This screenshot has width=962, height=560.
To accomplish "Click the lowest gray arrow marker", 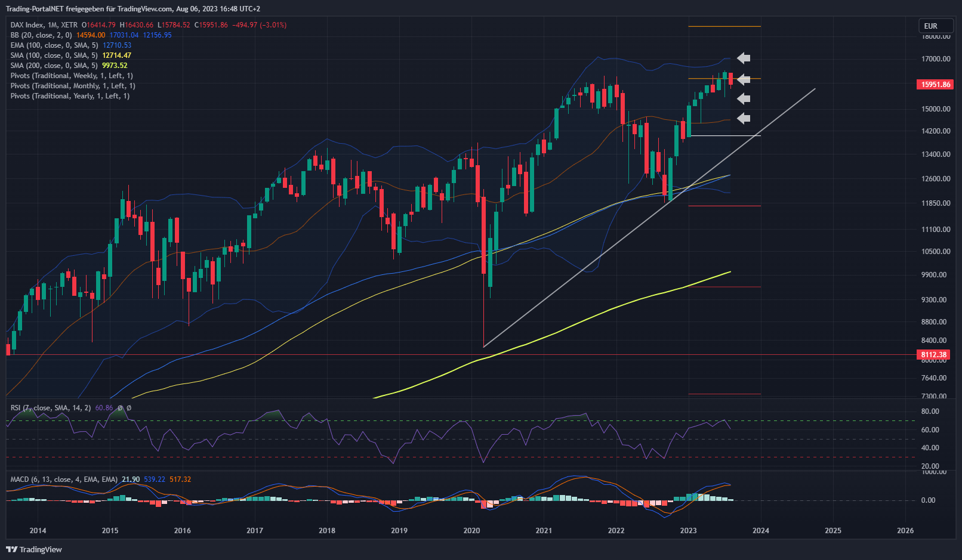I will coord(743,119).
